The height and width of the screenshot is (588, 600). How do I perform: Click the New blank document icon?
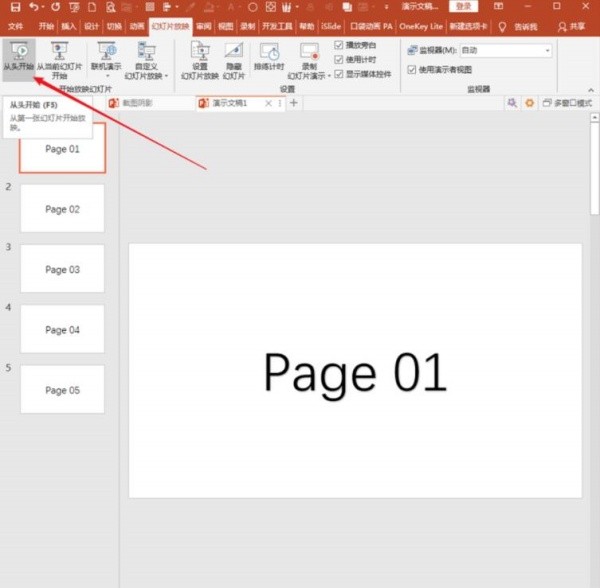[92, 7]
